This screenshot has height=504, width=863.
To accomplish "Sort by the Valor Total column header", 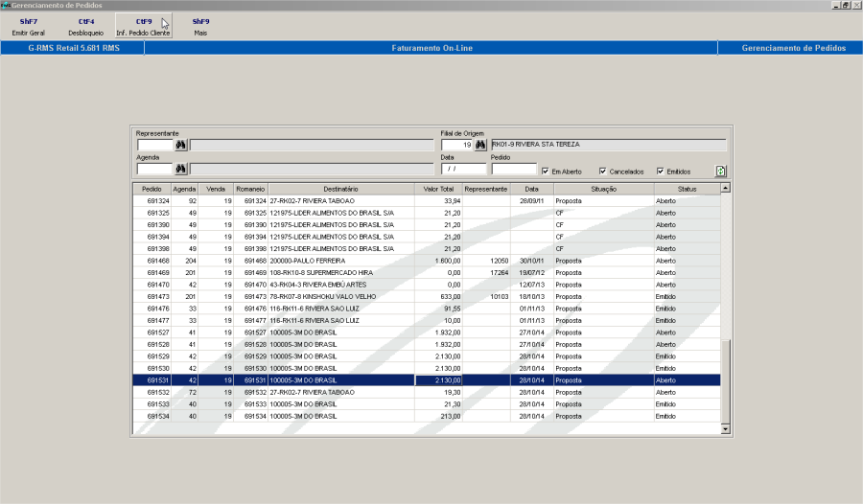I will pos(438,189).
